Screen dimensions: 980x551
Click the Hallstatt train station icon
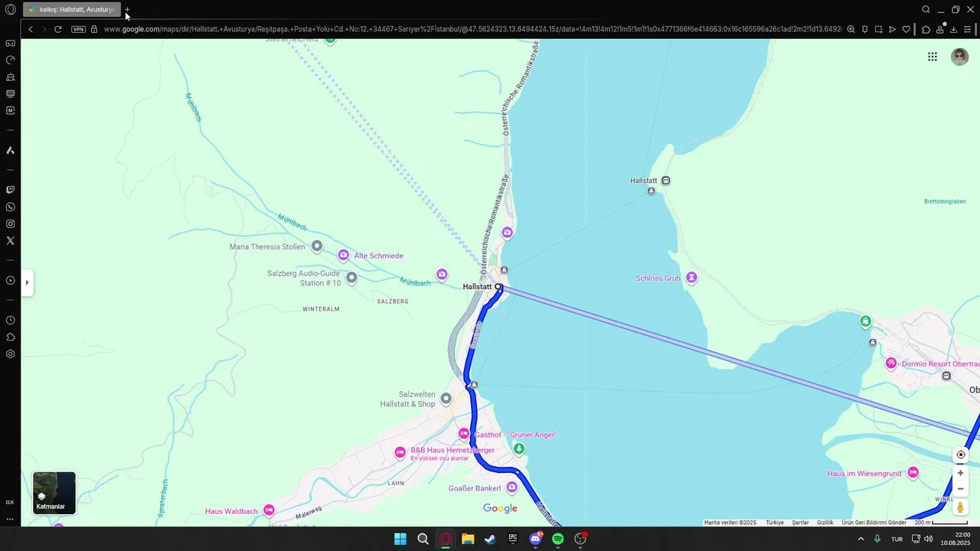tap(666, 181)
